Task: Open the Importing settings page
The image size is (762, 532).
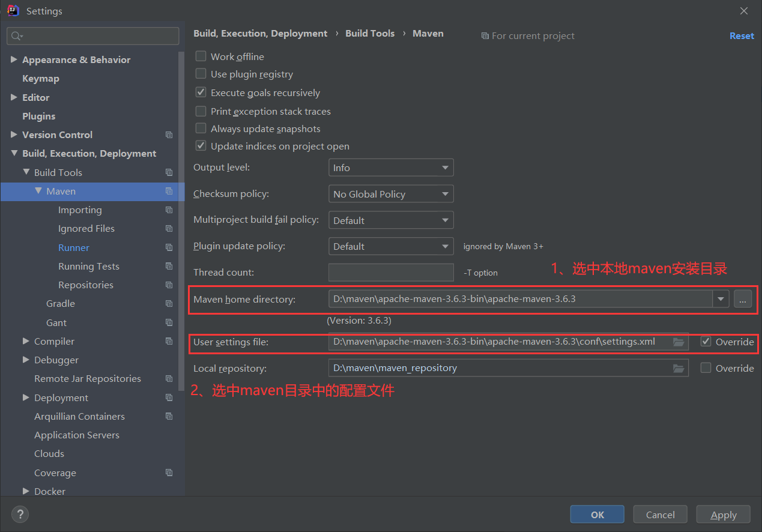Action: [x=80, y=210]
